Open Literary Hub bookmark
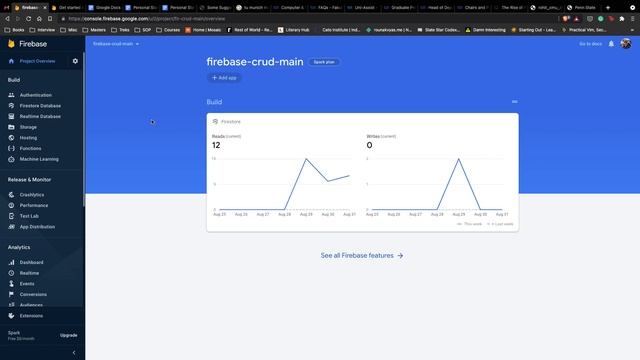The image size is (640, 360). click(x=293, y=30)
